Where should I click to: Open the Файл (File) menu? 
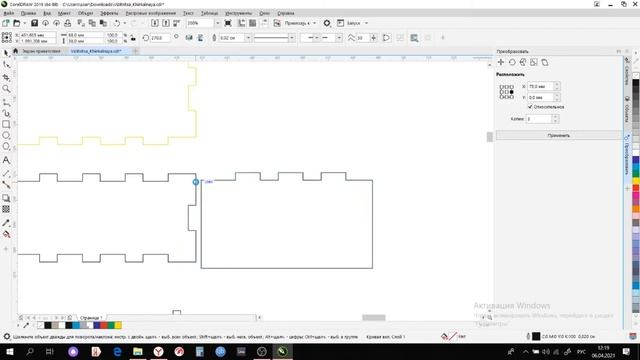point(9,13)
